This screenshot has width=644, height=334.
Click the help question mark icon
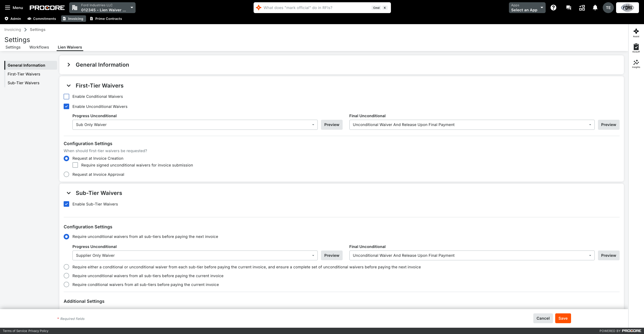click(x=553, y=8)
